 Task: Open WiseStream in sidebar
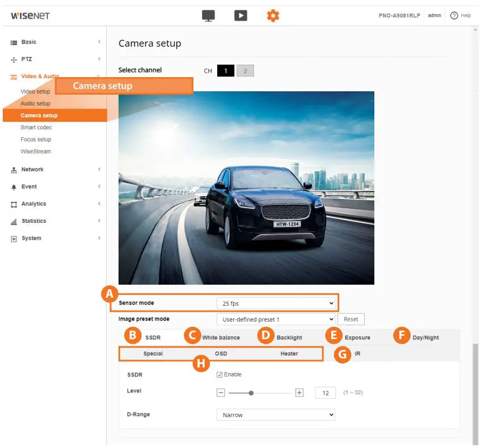point(36,151)
